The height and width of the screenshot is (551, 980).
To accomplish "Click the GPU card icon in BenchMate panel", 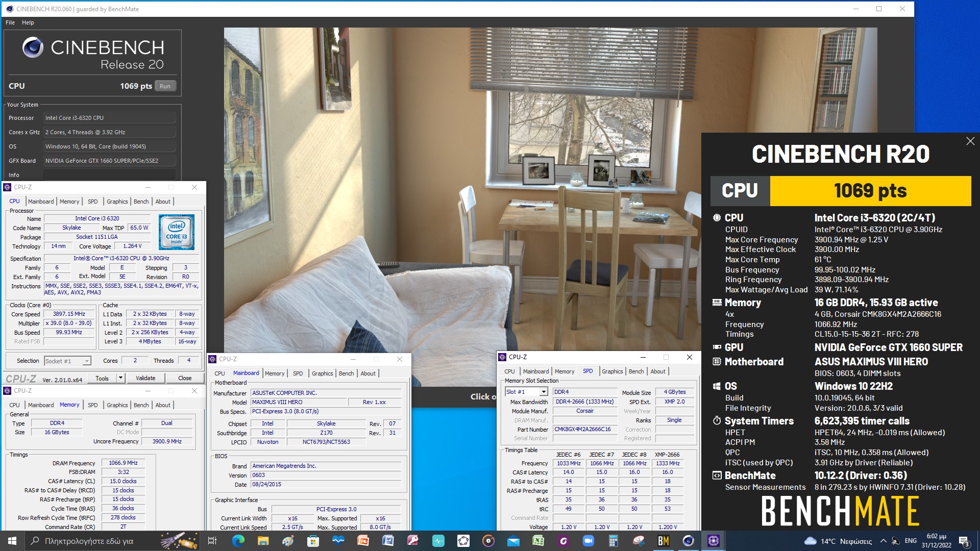I will (x=717, y=347).
